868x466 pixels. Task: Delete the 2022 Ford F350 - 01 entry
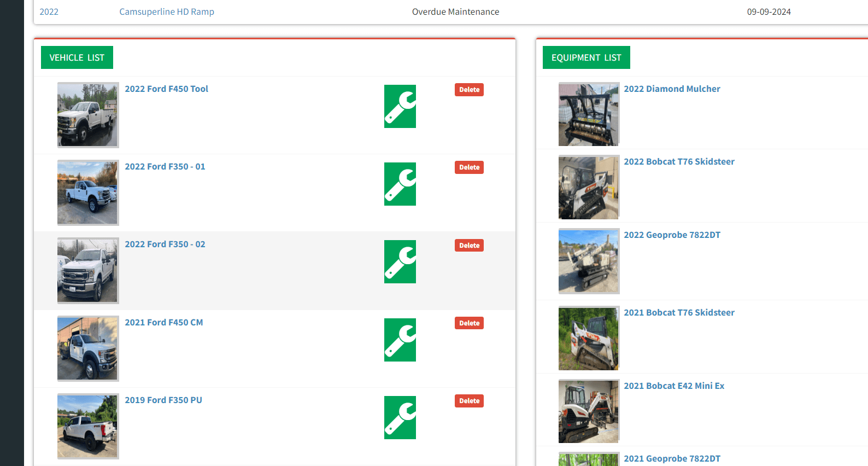point(469,167)
